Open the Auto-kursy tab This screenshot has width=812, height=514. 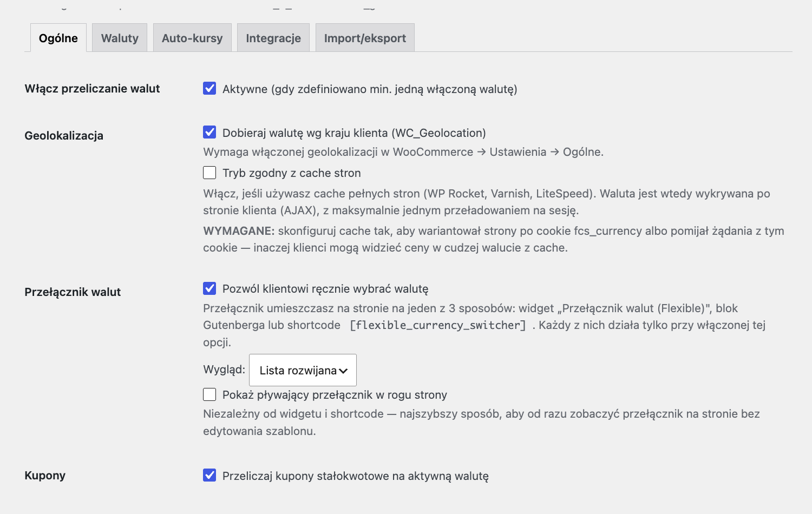(192, 38)
